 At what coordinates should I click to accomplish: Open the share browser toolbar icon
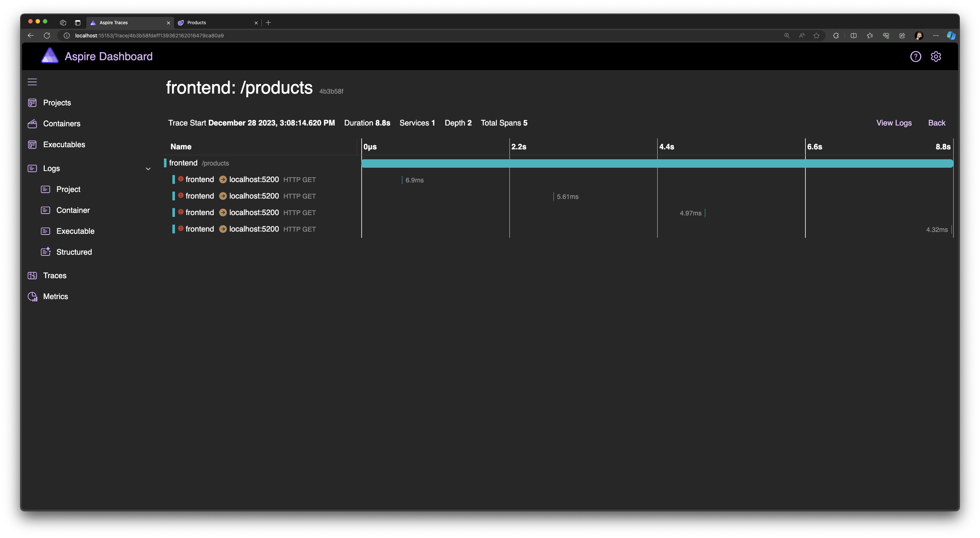pyautogui.click(x=902, y=35)
